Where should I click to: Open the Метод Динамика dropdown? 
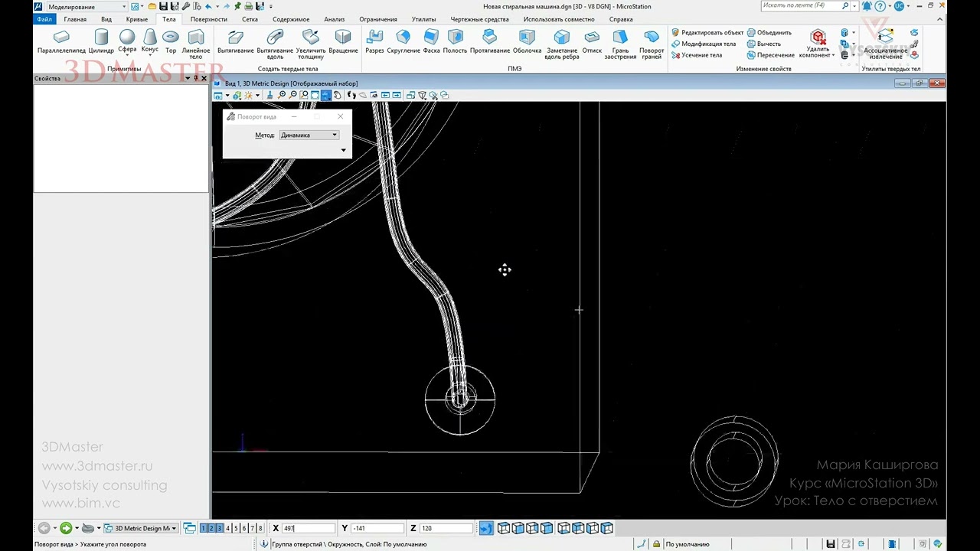point(309,135)
